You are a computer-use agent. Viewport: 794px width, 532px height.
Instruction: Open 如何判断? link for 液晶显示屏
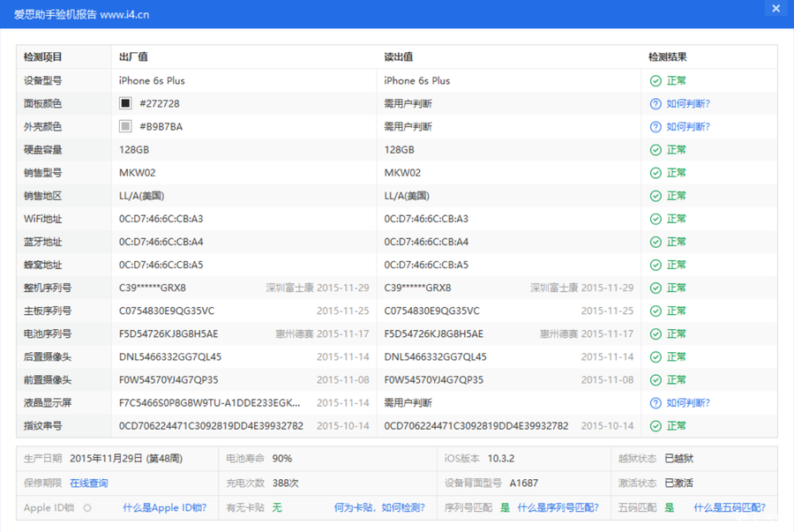click(x=688, y=403)
